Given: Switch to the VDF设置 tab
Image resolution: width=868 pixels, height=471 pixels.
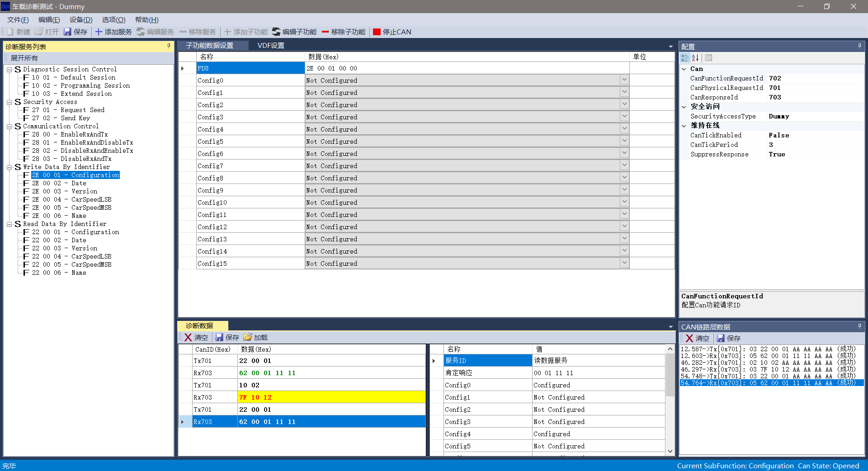Looking at the screenshot, I should click(271, 46).
